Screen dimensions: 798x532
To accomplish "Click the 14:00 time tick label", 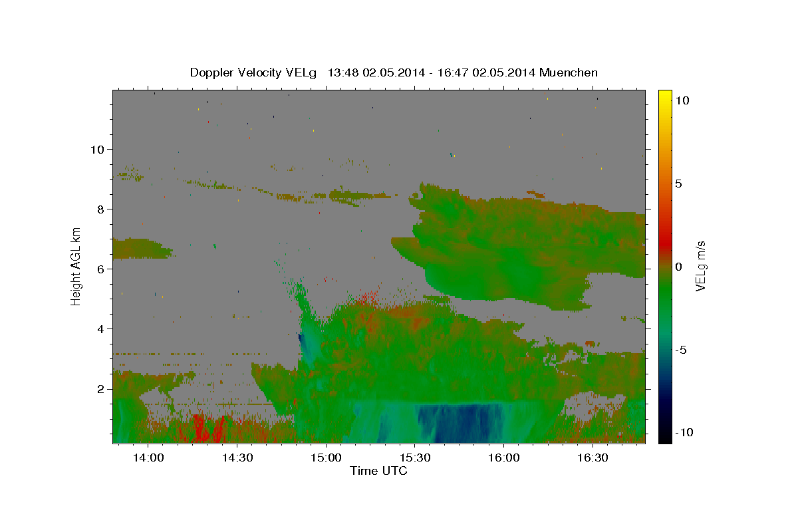I will tap(148, 458).
